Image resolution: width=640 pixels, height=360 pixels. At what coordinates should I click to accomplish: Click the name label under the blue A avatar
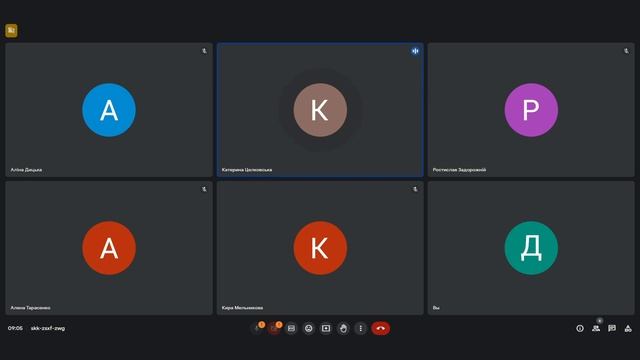pyautogui.click(x=26, y=170)
